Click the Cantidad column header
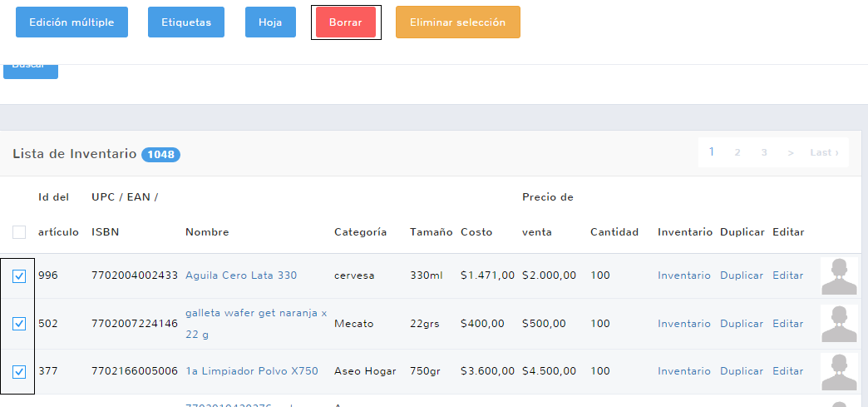 [x=614, y=232]
